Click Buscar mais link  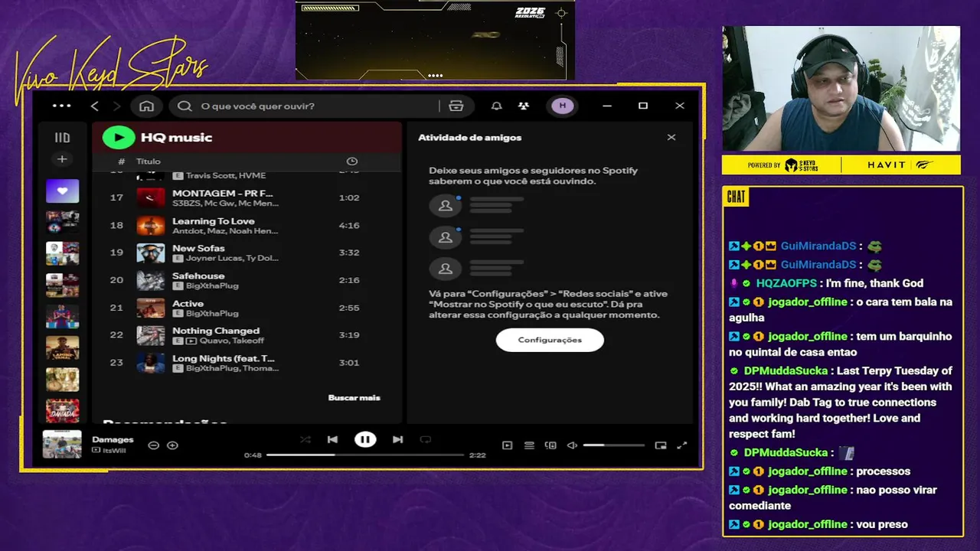point(354,397)
